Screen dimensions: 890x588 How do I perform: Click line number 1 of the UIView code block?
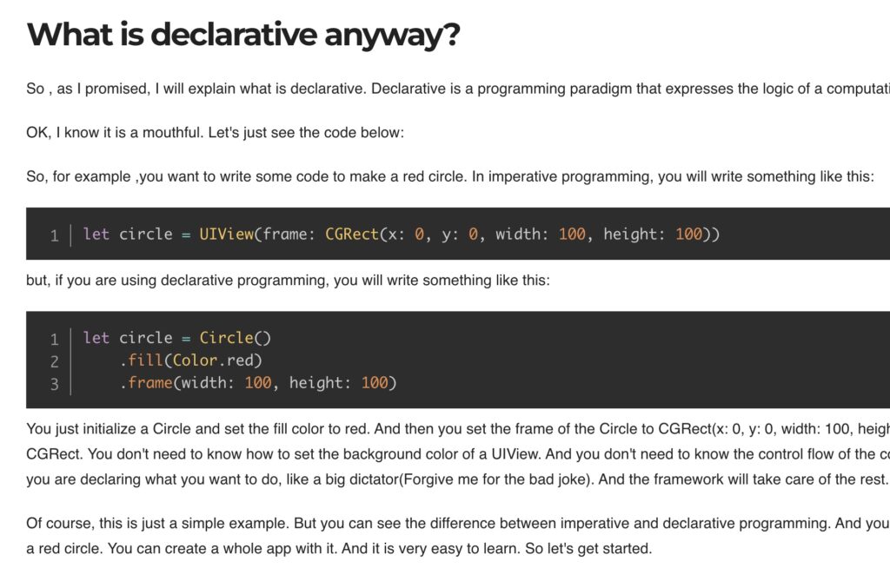54,235
